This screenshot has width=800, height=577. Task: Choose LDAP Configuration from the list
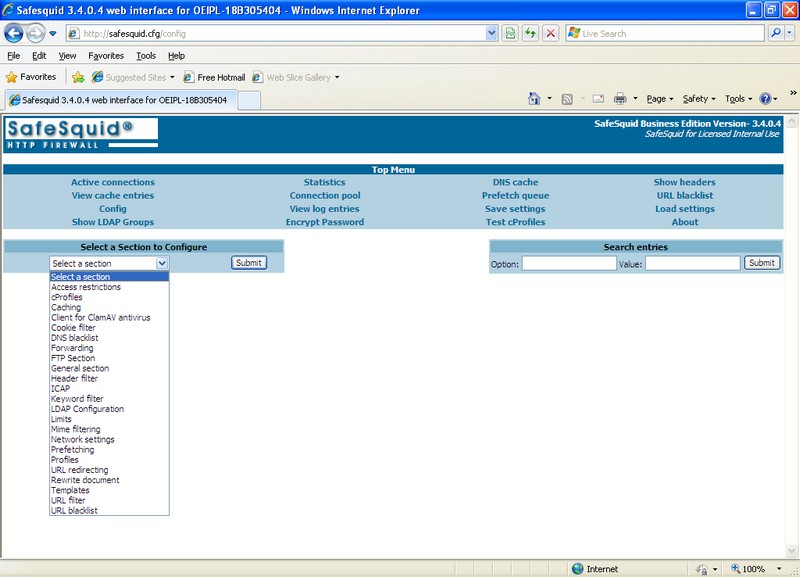click(x=109, y=409)
